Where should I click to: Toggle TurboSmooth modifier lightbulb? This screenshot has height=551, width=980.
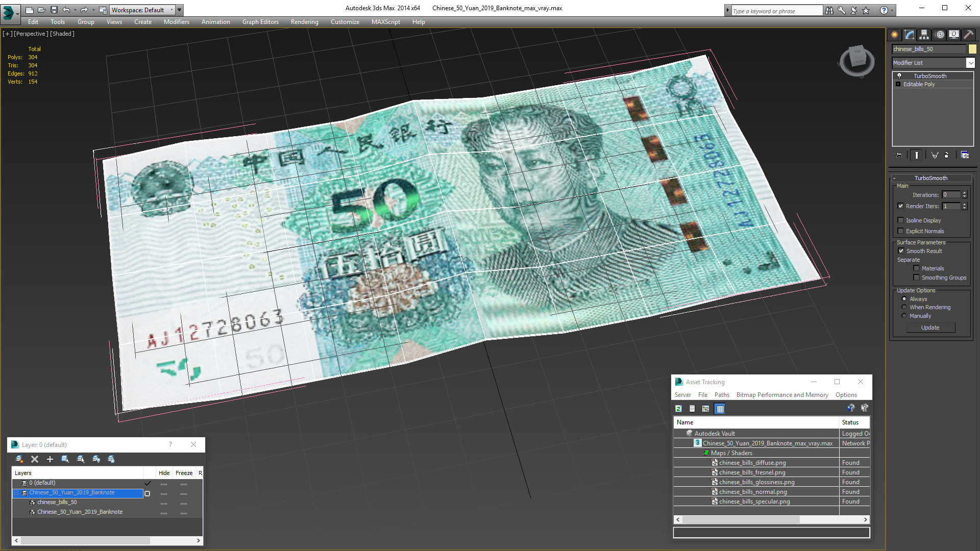pos(899,76)
